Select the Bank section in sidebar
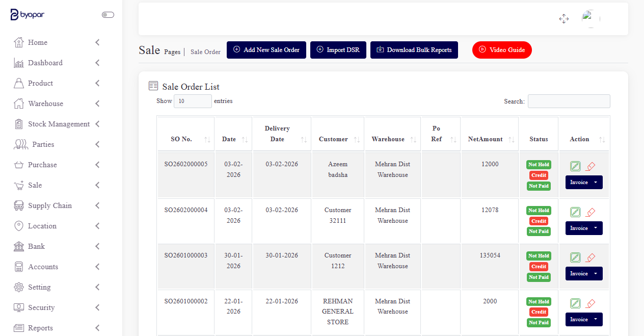 (x=36, y=246)
